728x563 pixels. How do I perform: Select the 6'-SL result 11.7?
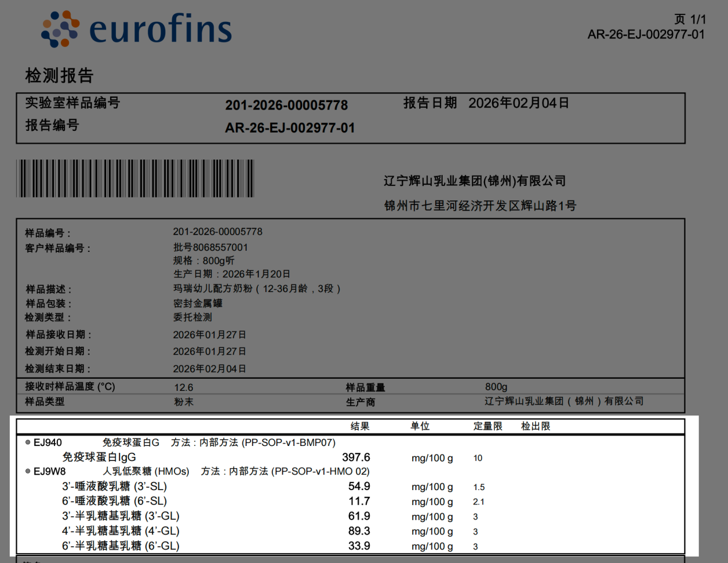(x=359, y=501)
